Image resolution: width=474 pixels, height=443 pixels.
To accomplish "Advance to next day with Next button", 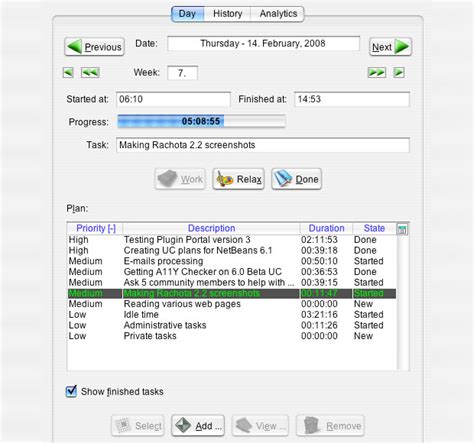I will point(390,47).
